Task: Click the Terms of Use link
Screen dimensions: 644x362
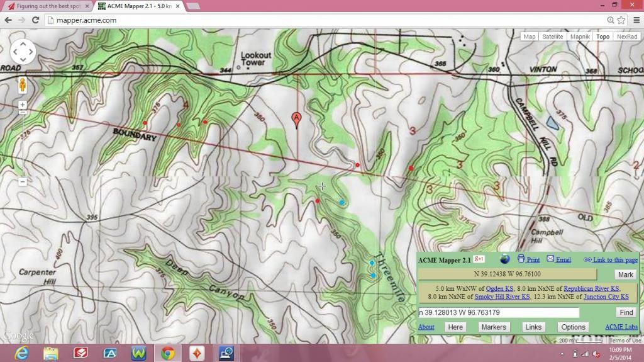Action: 625,341
